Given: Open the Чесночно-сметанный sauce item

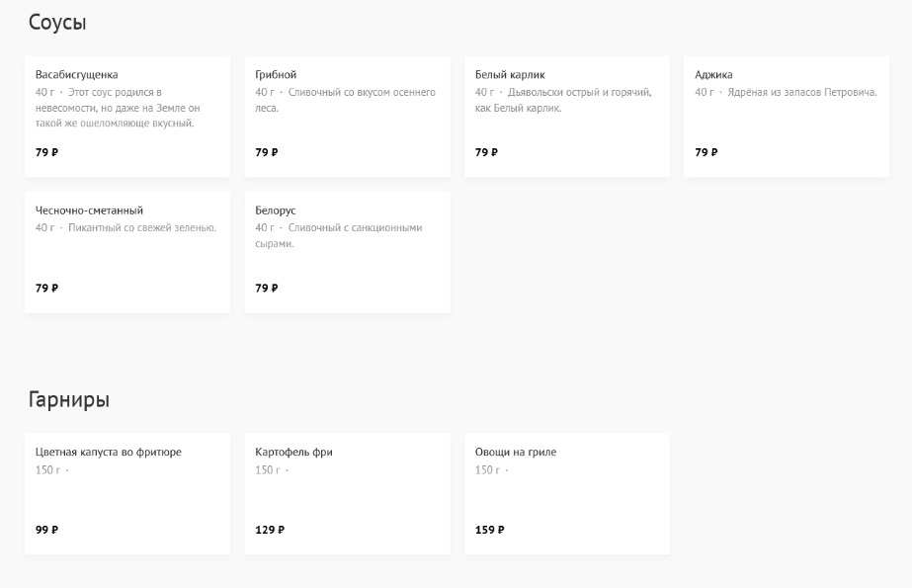Looking at the screenshot, I should click(x=89, y=211).
